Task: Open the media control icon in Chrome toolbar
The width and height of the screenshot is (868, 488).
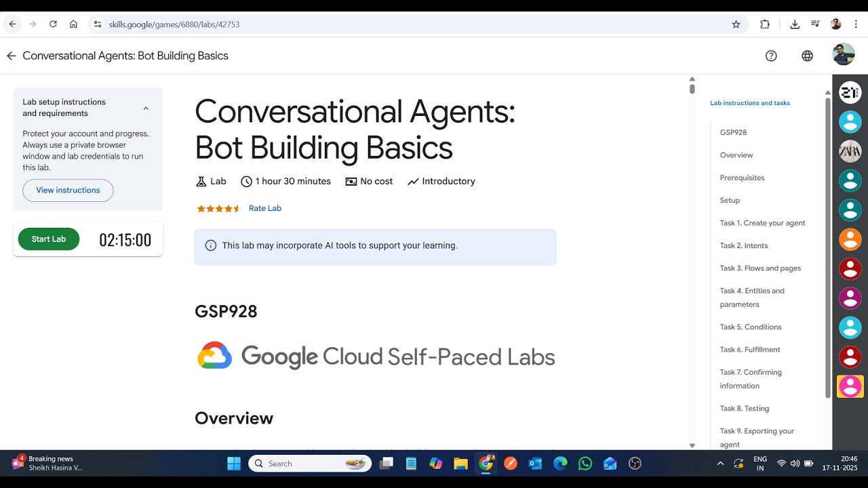Action: pyautogui.click(x=815, y=24)
